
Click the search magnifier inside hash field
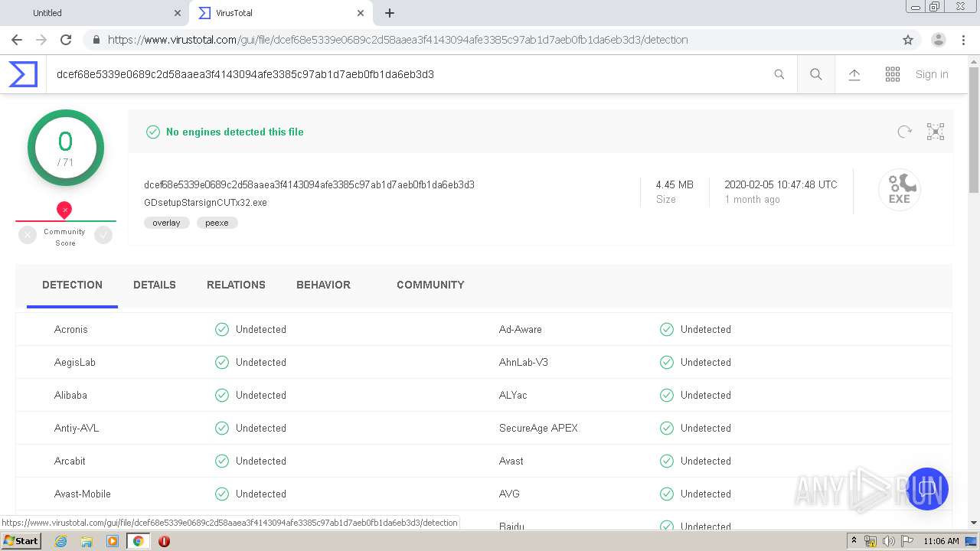(x=779, y=74)
